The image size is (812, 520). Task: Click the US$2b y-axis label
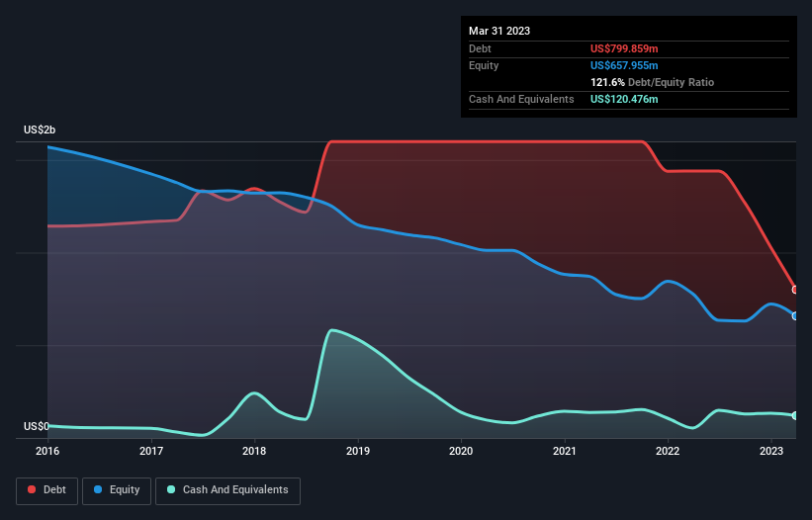tap(40, 130)
